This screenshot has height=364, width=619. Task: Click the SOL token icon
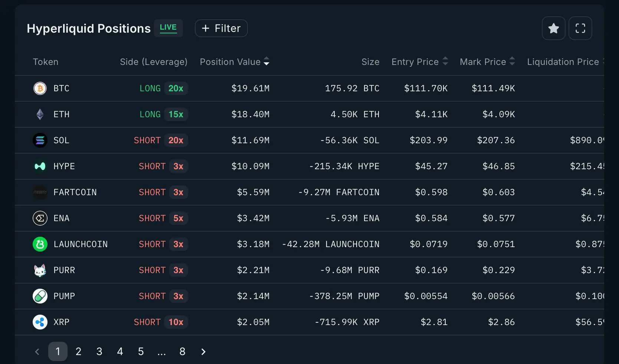point(40,140)
